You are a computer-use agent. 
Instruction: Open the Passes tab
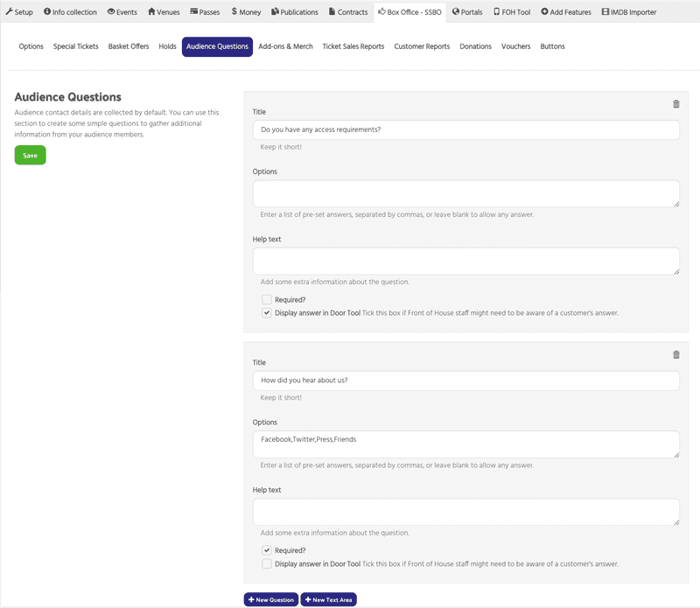point(205,12)
